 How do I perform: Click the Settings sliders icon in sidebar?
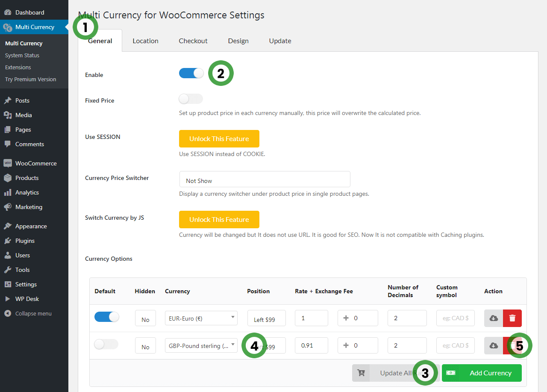(8, 284)
